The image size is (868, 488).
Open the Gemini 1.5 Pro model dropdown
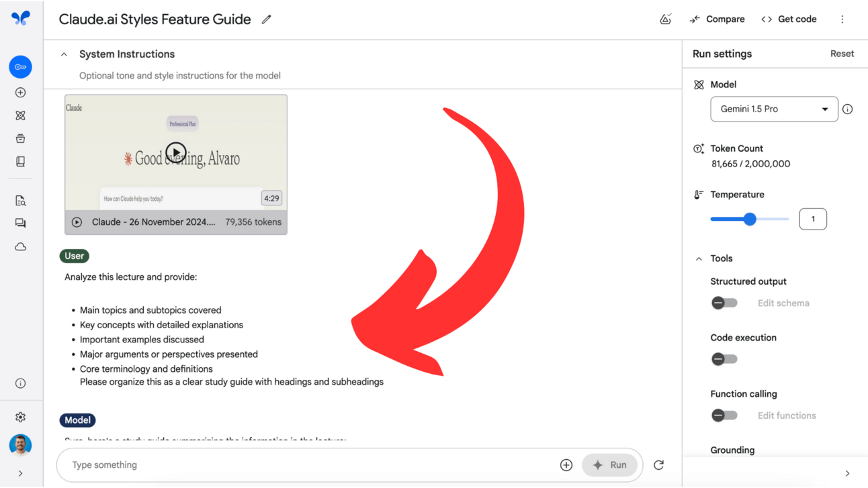click(x=774, y=109)
